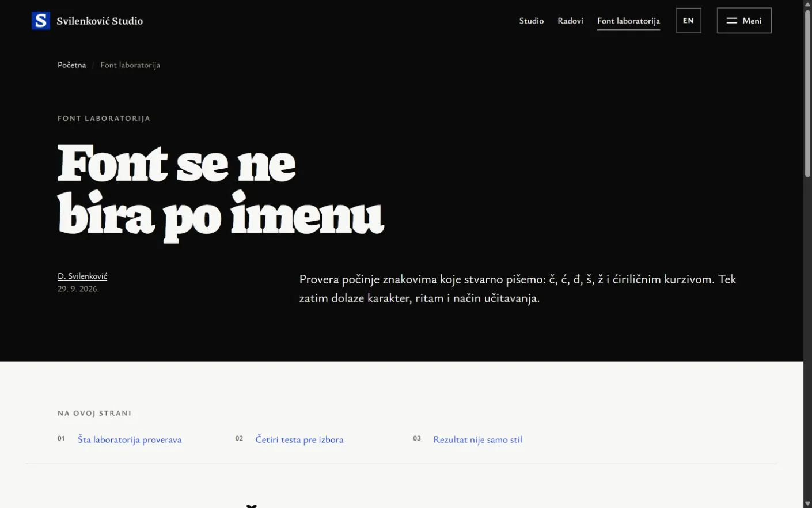The image size is (812, 508).
Task: Click the intro paragraph starting with Provera
Action: [518, 289]
